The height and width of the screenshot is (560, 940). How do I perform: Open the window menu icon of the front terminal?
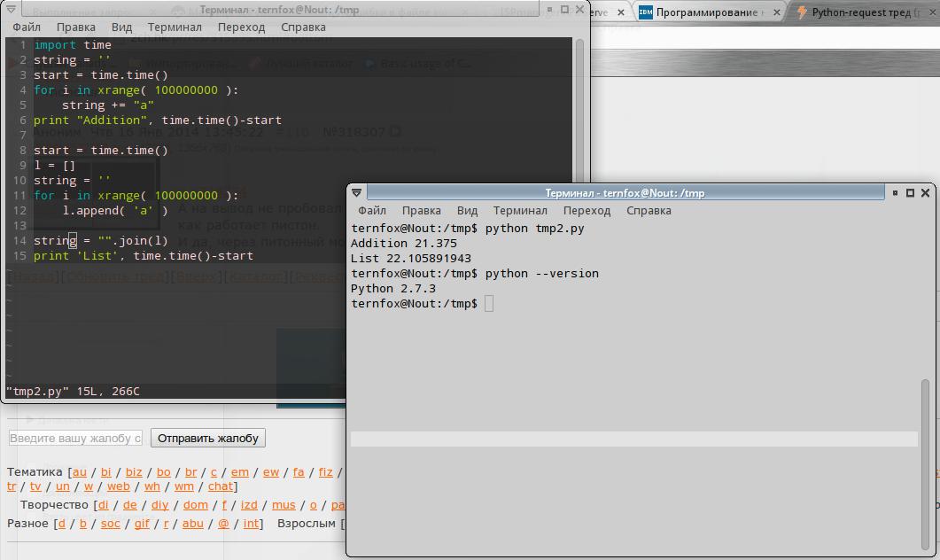click(x=357, y=192)
